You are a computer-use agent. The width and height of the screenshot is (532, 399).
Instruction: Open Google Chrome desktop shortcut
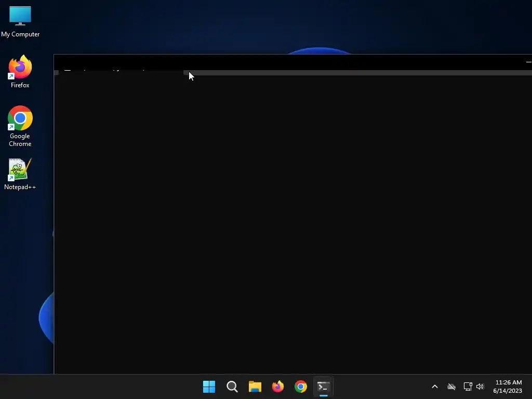(x=20, y=126)
